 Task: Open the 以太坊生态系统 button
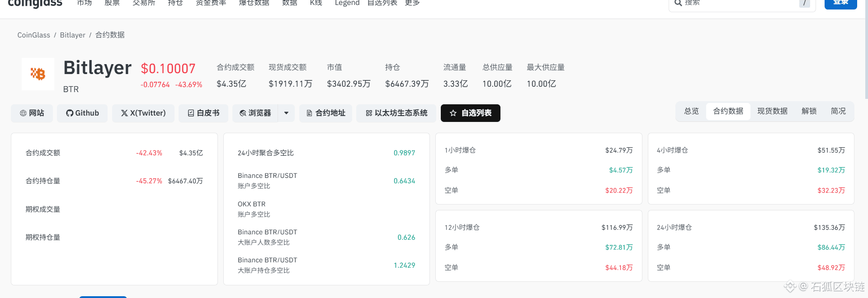(x=396, y=113)
